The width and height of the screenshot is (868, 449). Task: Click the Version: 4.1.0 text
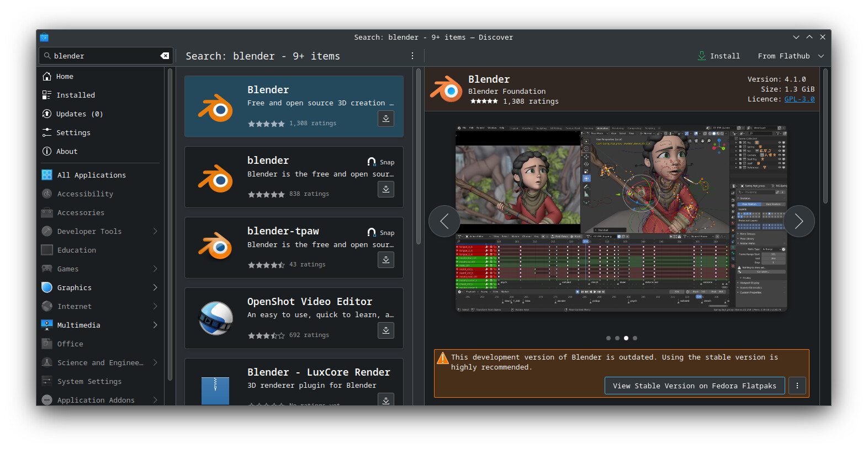(777, 79)
